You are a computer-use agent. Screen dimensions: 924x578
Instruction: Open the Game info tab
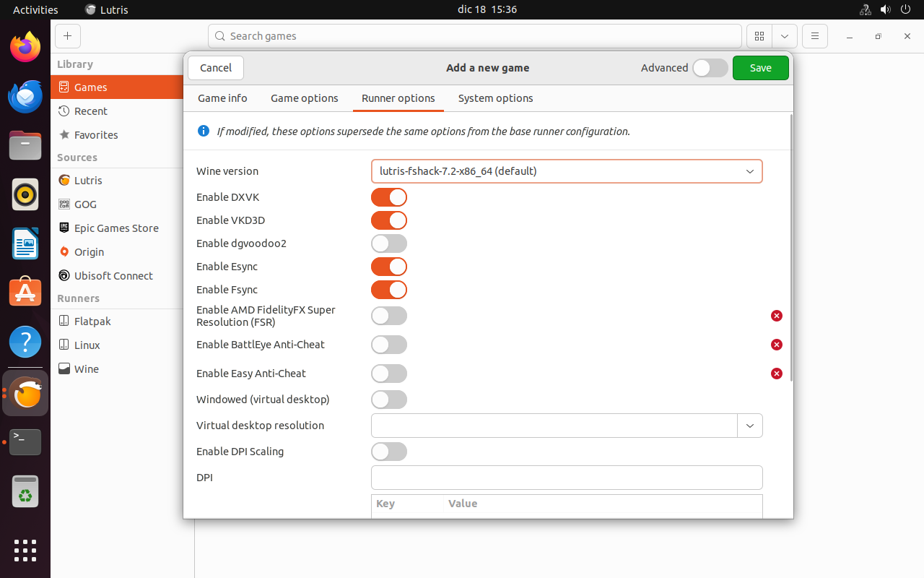tap(222, 98)
